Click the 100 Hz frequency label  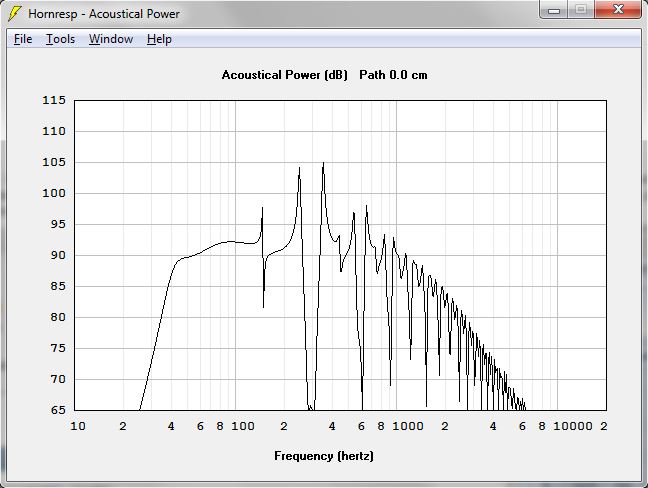coord(243,426)
